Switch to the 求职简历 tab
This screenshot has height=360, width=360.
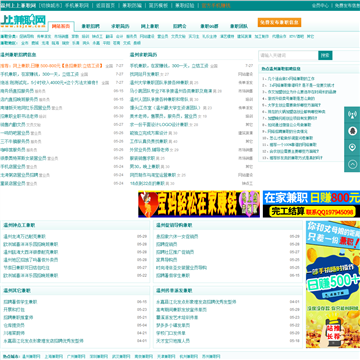click(120, 26)
